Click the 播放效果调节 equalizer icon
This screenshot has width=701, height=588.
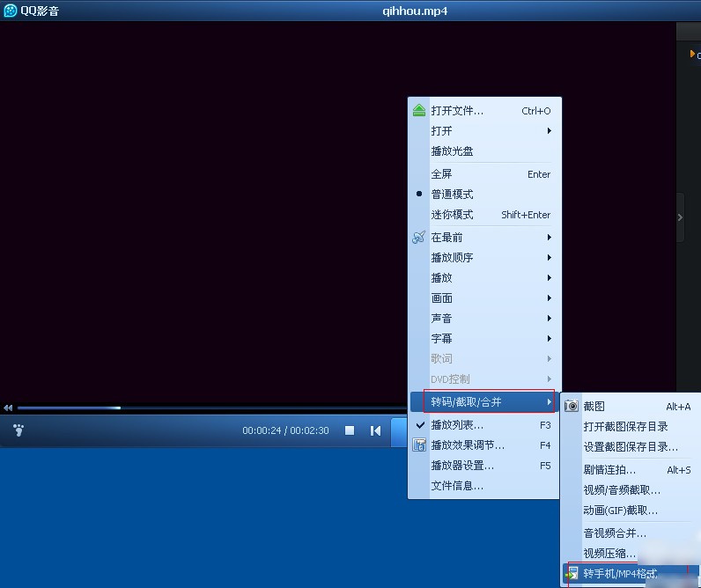point(420,445)
